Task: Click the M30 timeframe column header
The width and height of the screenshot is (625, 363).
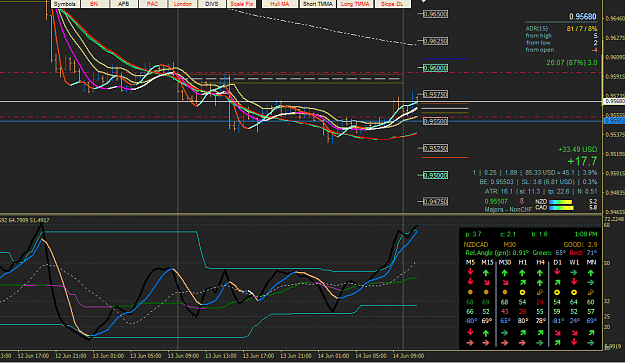Action: coord(505,263)
